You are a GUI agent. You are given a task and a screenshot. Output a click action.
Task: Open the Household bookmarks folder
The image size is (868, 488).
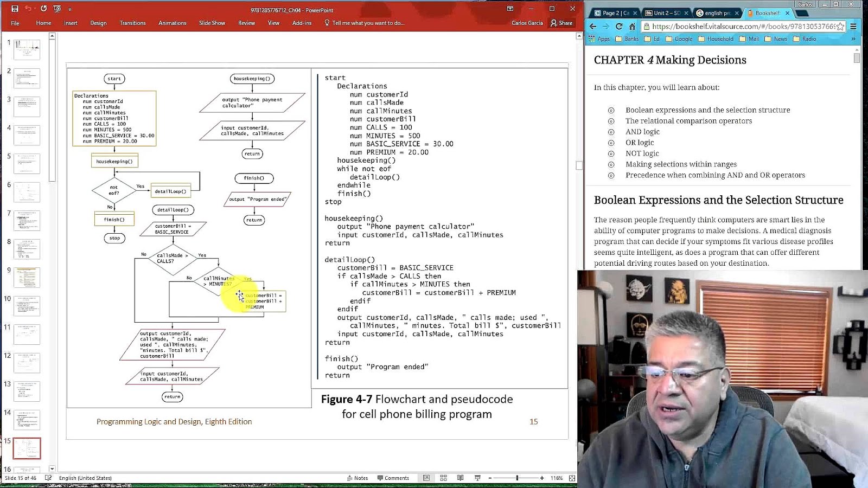[x=717, y=38]
